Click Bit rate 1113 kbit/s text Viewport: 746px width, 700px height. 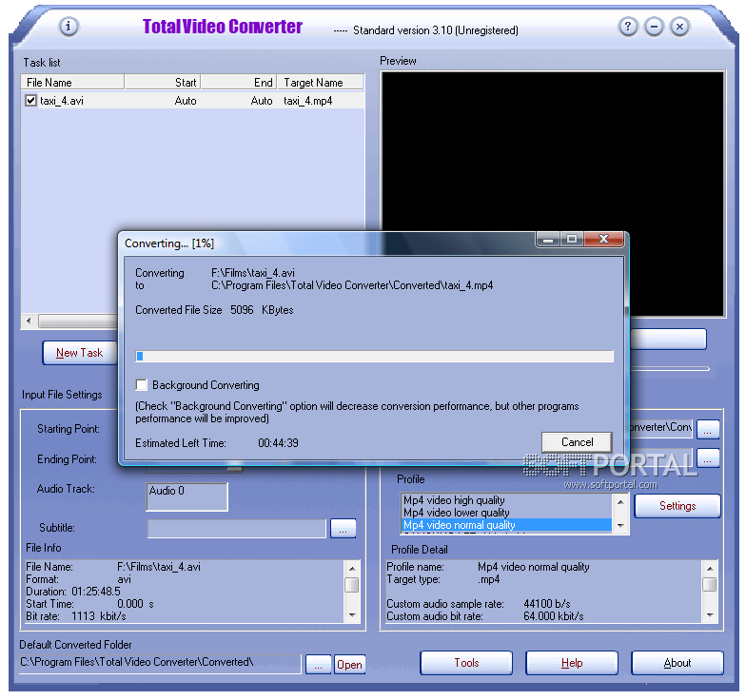pyautogui.click(x=76, y=616)
